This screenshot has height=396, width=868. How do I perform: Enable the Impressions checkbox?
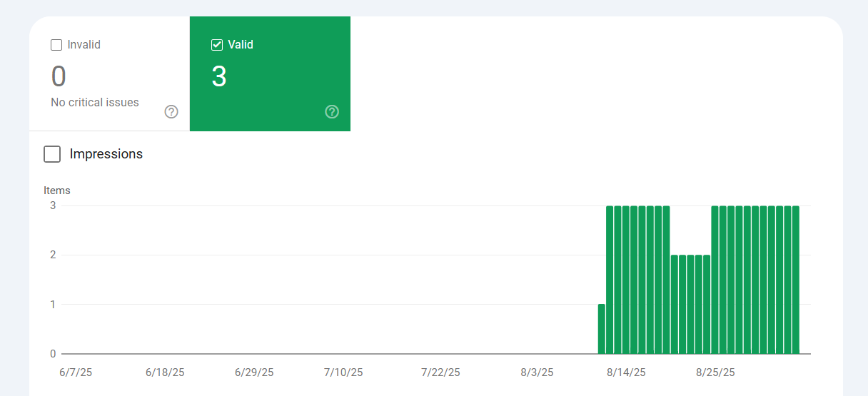pos(52,154)
